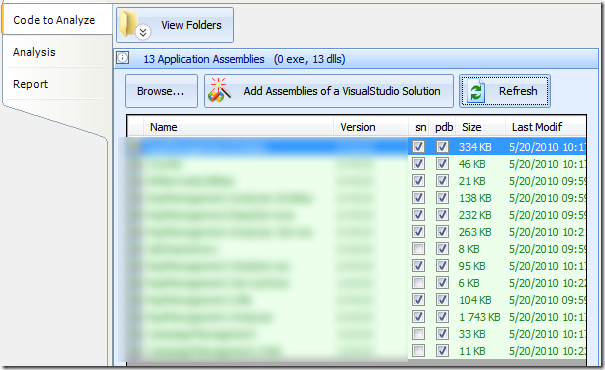This screenshot has width=605, height=370.
Task: Select the 8 KB size cell
Action: (x=469, y=249)
